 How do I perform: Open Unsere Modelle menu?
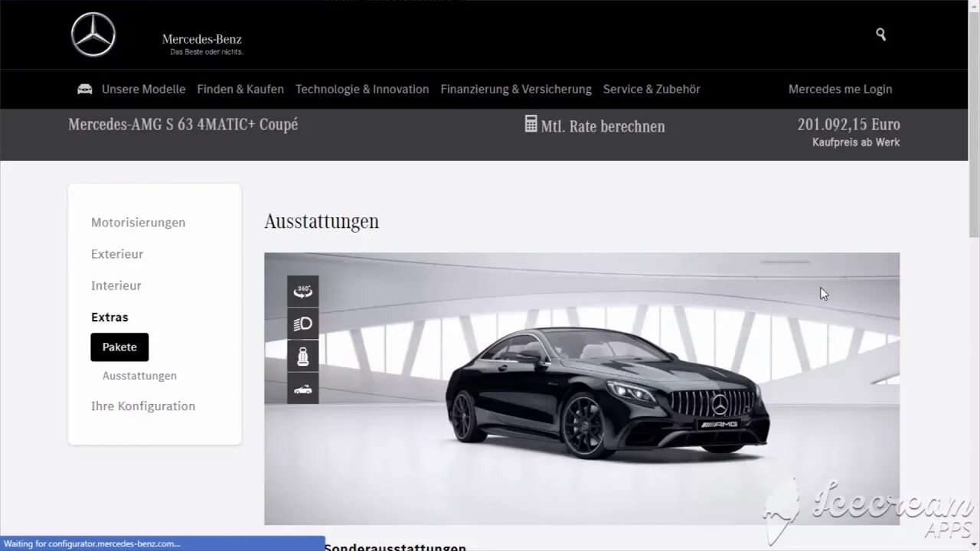[144, 89]
